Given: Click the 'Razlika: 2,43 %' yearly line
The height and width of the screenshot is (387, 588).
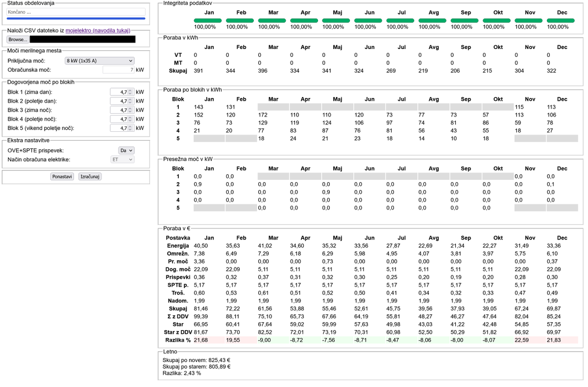Looking at the screenshot, I should coord(182,373).
